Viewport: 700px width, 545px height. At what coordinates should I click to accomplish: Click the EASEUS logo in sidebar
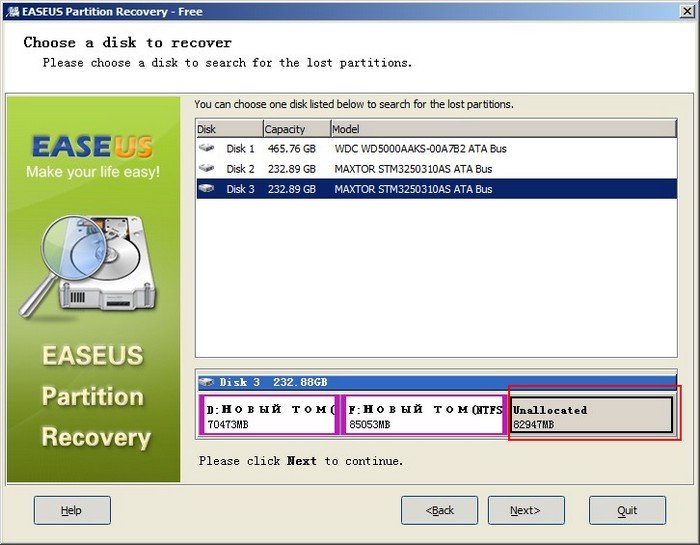pyautogui.click(x=93, y=147)
